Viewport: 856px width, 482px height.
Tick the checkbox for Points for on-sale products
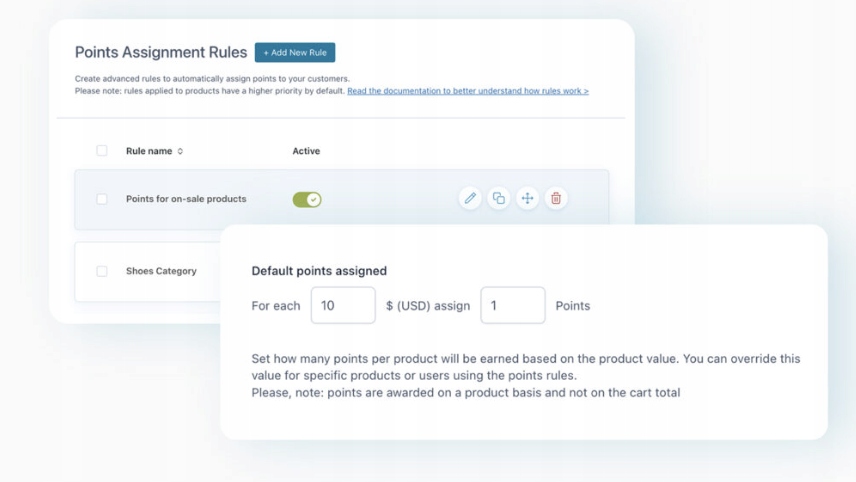[102, 199]
